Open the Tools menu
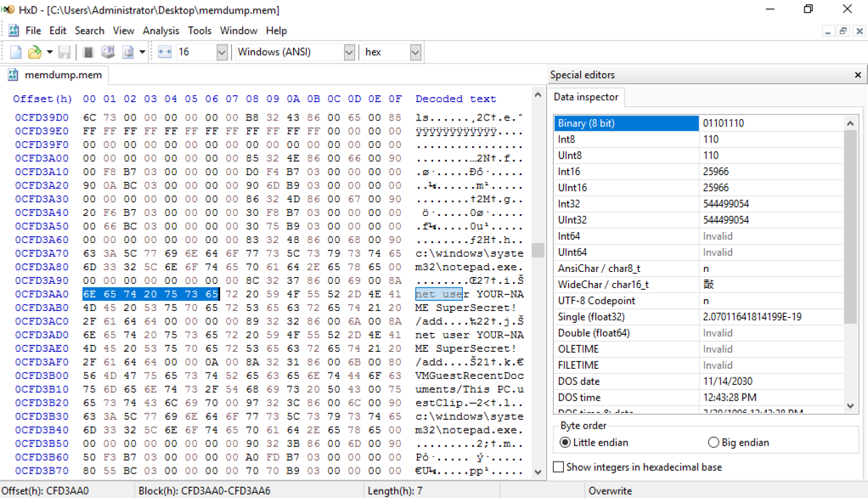868x498 pixels. 200,31
